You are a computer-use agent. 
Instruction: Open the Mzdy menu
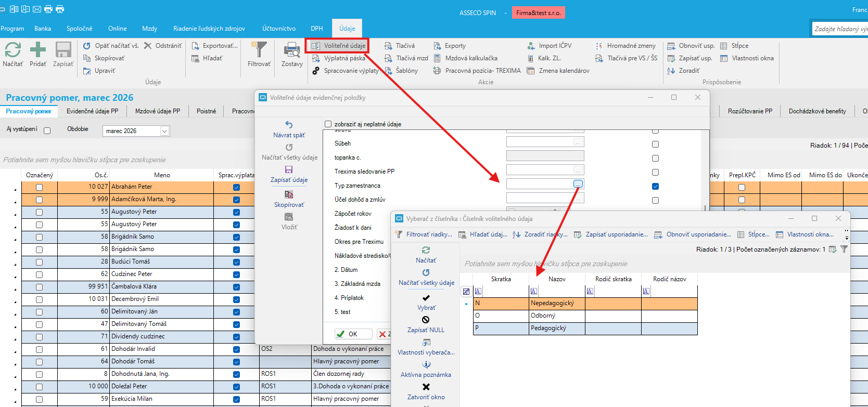tap(149, 29)
